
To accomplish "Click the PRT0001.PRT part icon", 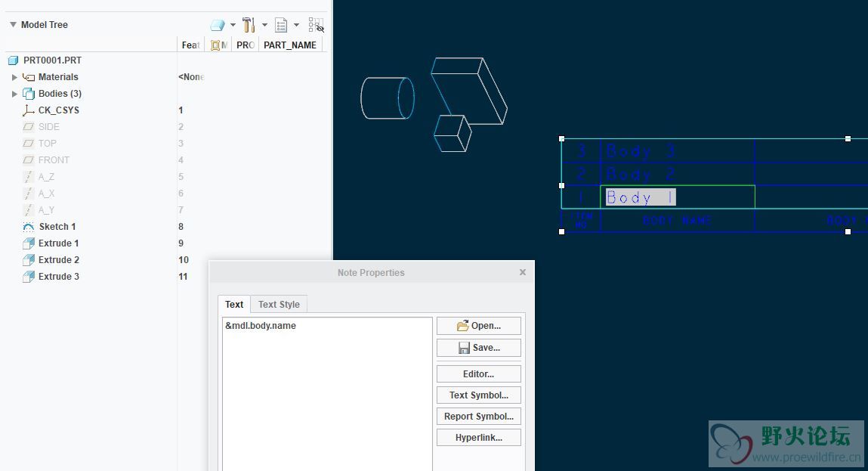I will (14, 60).
